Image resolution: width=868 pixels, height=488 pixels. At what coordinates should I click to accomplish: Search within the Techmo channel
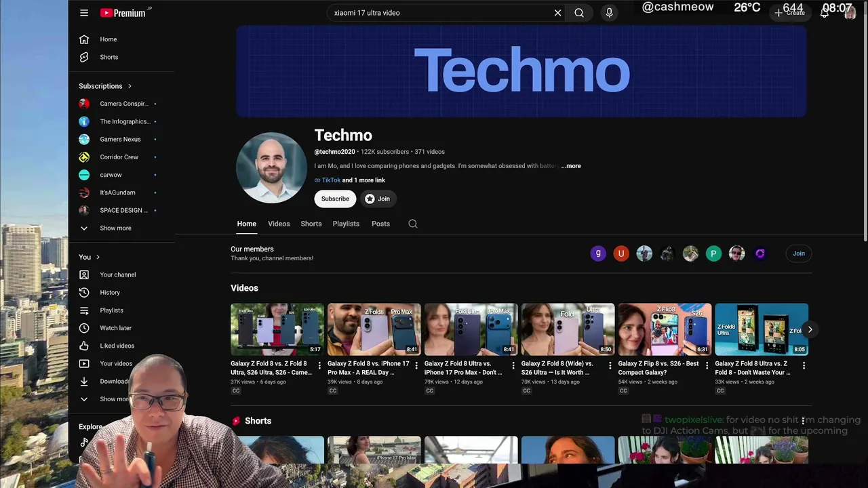coord(412,224)
